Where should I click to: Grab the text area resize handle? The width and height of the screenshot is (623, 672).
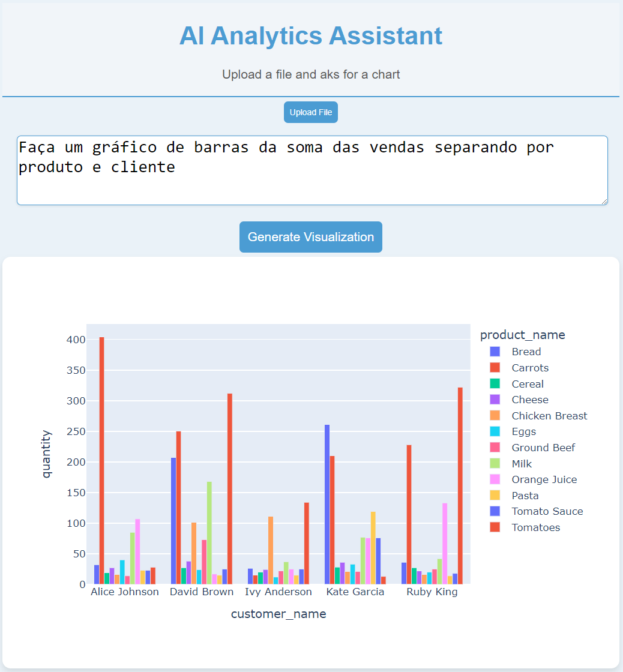point(604,201)
